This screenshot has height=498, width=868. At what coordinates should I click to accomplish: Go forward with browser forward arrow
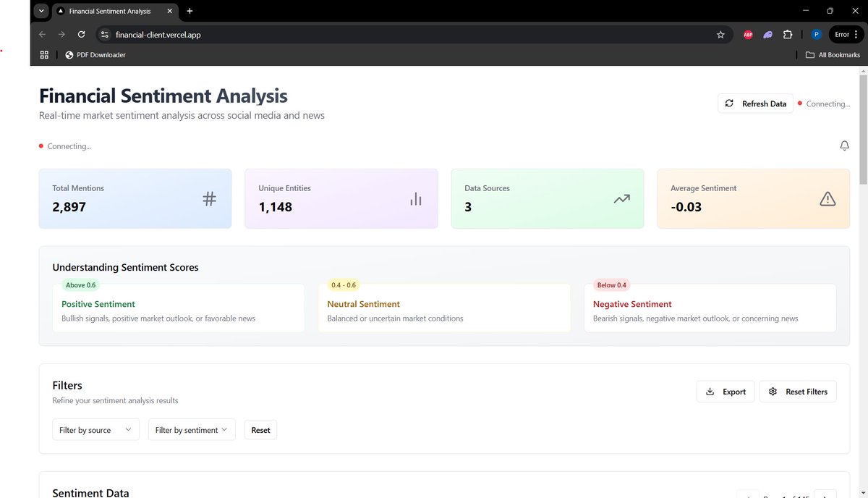pos(61,34)
